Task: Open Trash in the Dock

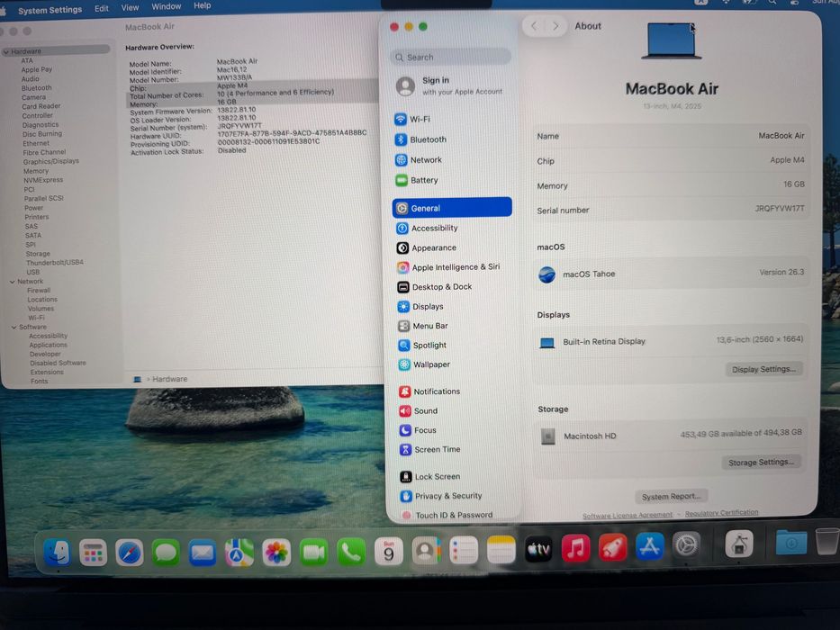Action: 827,542
